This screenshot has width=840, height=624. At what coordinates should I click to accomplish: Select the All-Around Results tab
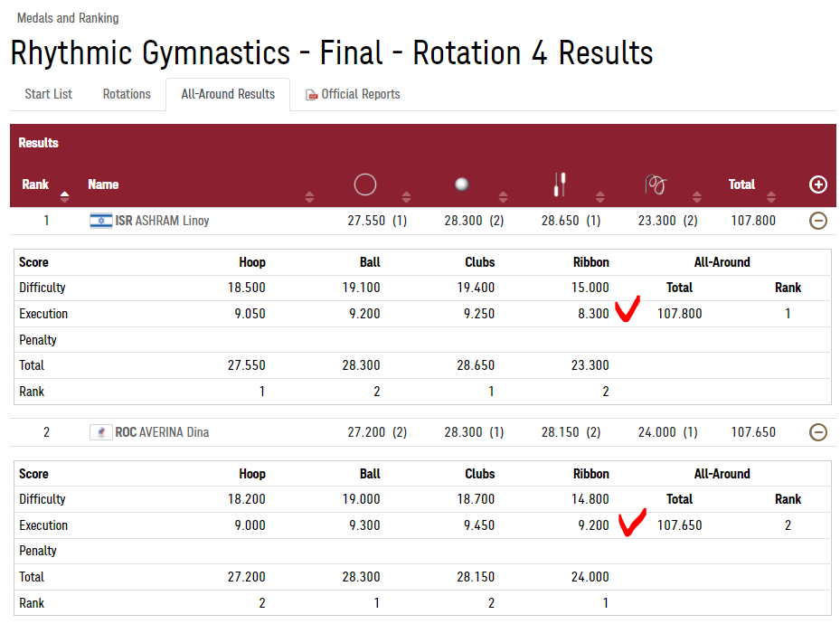(x=228, y=94)
